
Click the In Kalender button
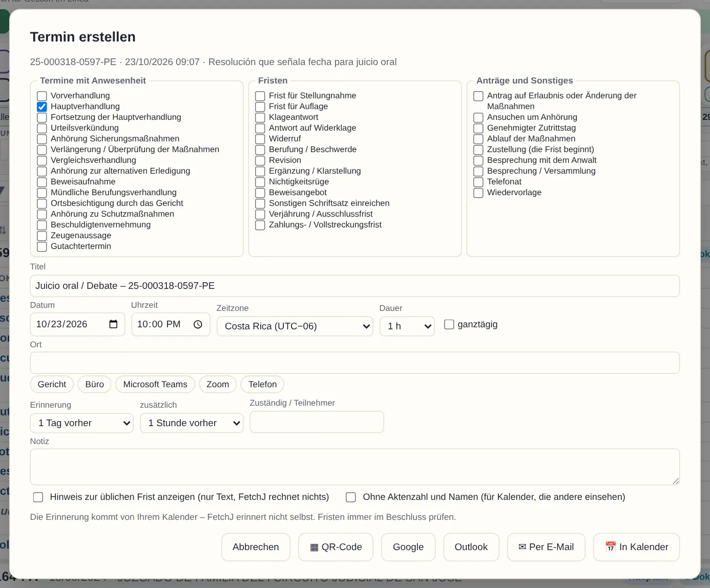[x=637, y=547]
